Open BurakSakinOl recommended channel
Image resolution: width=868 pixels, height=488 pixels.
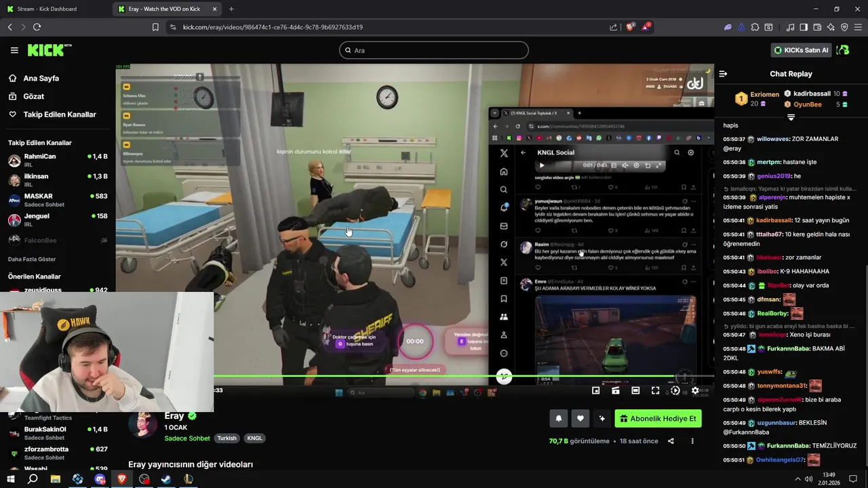(x=58, y=432)
